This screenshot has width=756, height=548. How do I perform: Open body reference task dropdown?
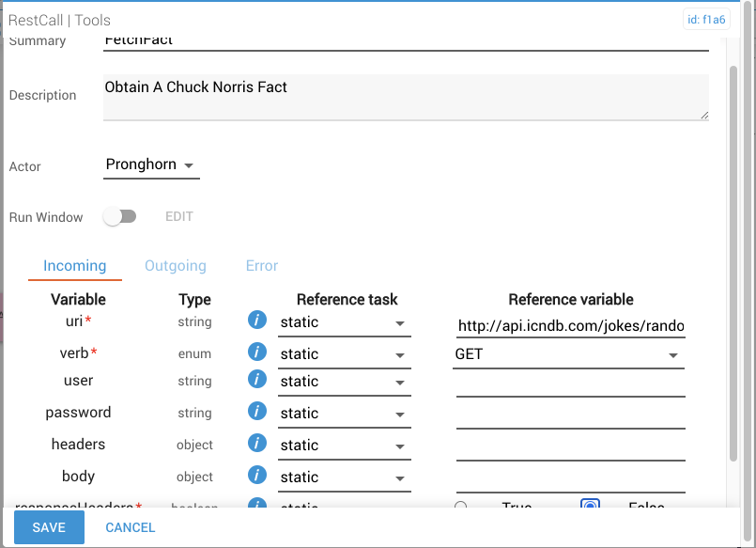click(x=345, y=478)
